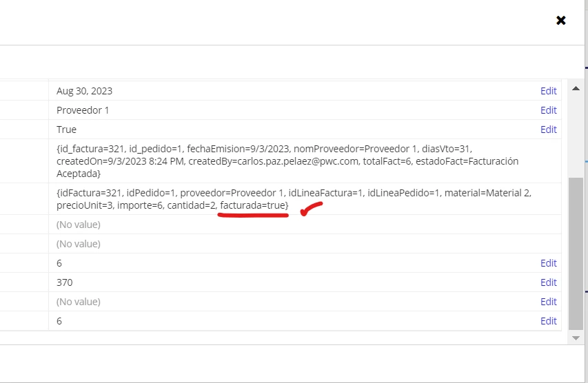Edit the Aug 30, 2023 value
Screen dimensions: 588x383
coord(548,91)
